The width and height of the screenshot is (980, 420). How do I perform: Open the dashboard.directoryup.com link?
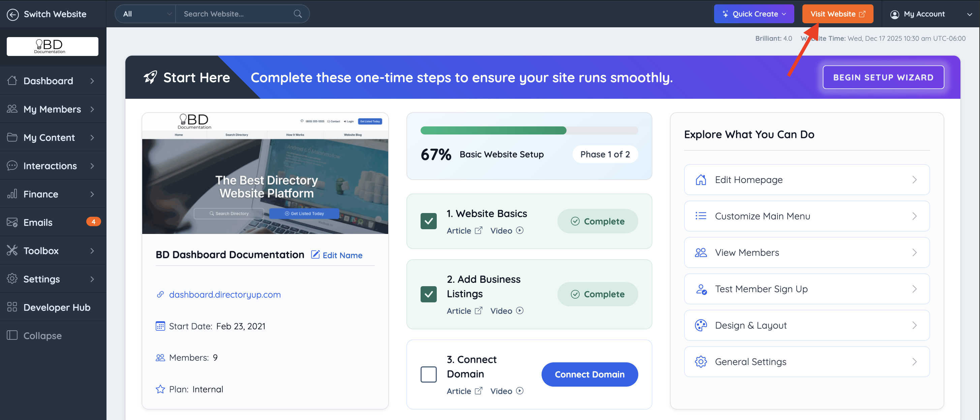click(224, 295)
